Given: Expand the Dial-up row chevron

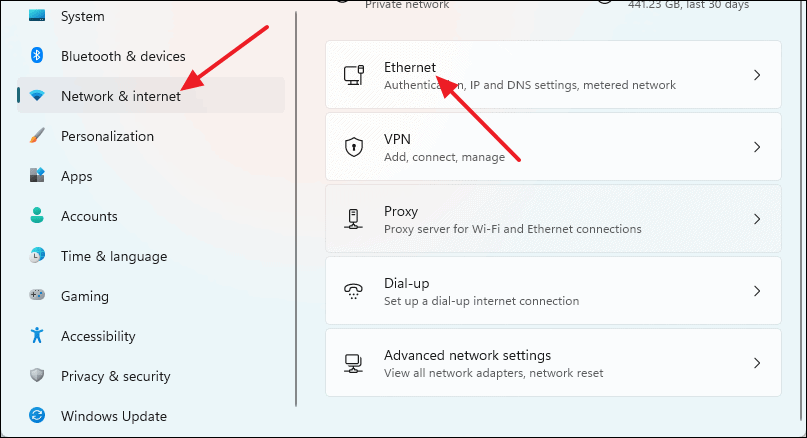Looking at the screenshot, I should coord(757,291).
